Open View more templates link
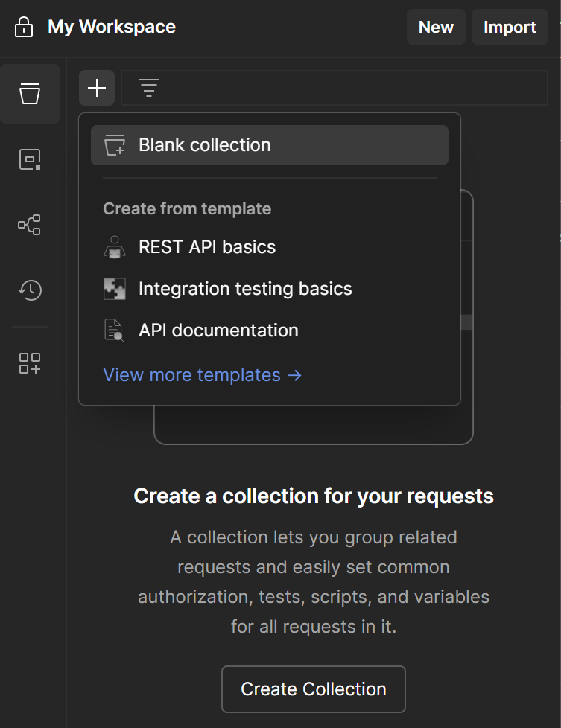Viewport: 561px width, 728px height. tap(202, 375)
